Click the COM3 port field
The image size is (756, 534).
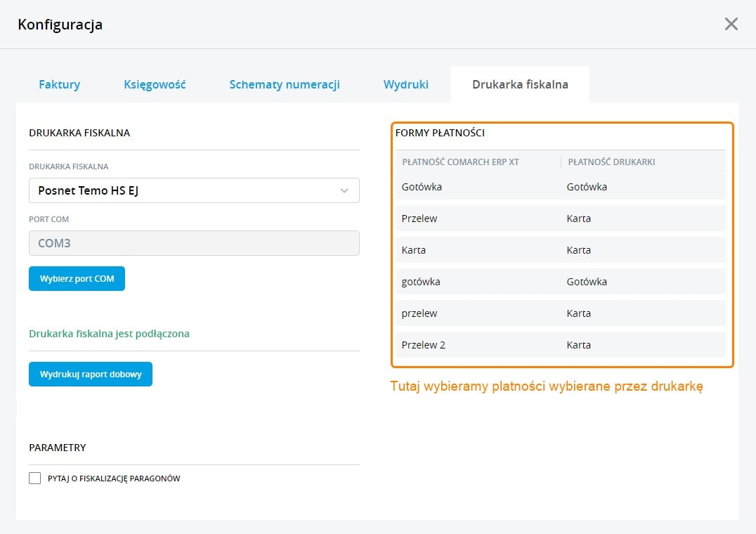(194, 244)
